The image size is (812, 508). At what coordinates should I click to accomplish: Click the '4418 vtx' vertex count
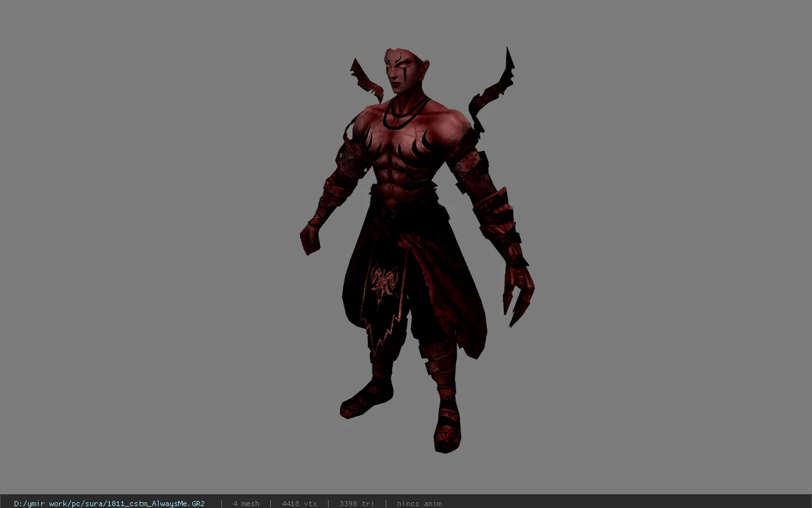tap(299, 504)
